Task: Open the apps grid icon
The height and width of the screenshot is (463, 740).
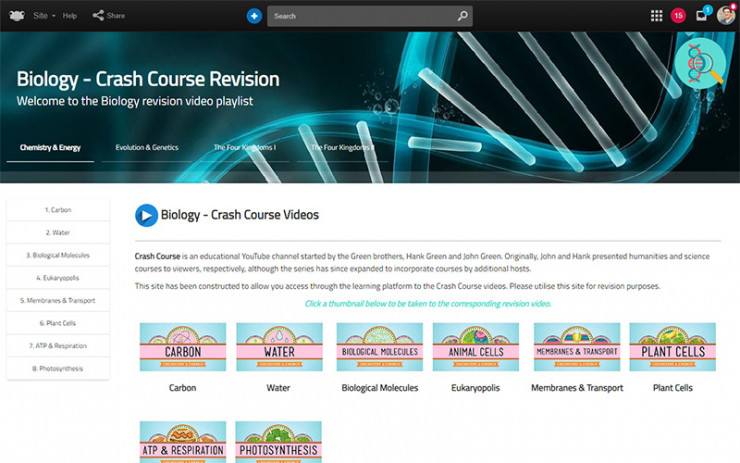Action: coord(656,16)
